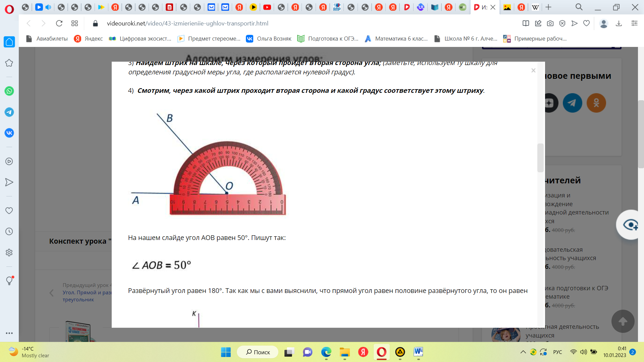Open VK messenger in the Opera sidebar
Viewport: 644px width, 362px height.
9,133
